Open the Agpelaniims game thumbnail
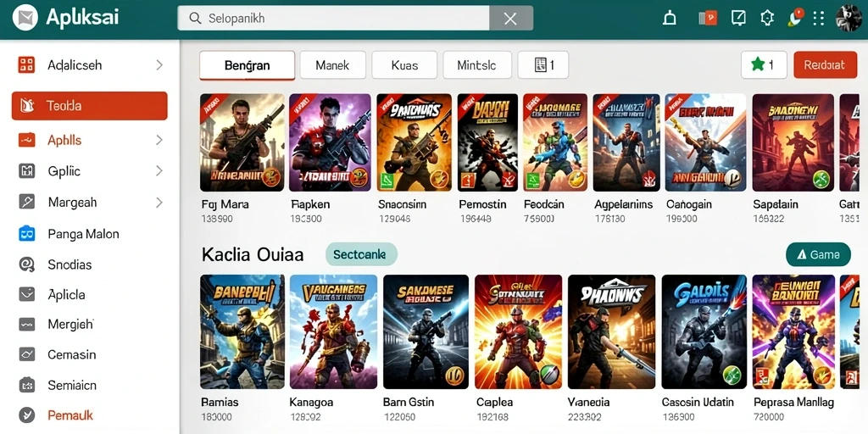The image size is (868, 434). (626, 142)
